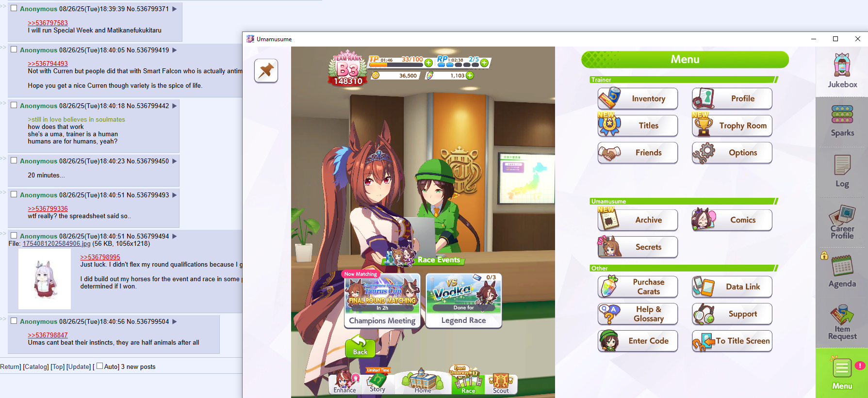Enable the Auto update checkbox

click(x=100, y=366)
